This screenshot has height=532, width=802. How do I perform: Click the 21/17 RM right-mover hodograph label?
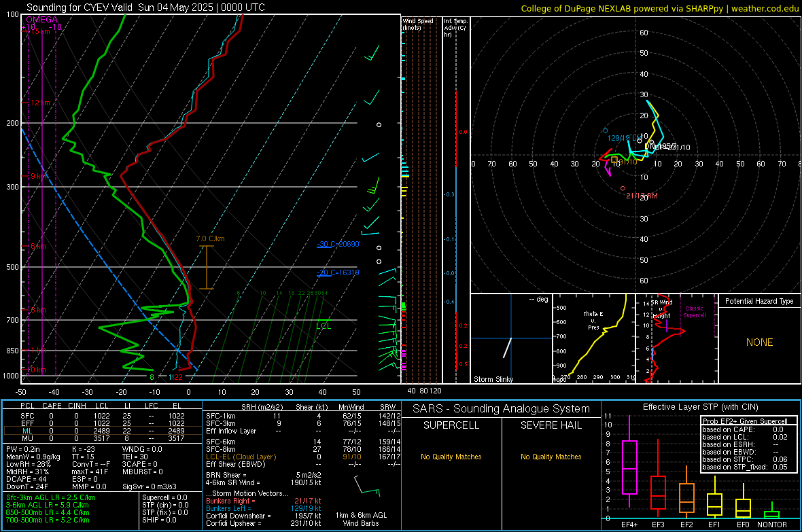point(642,196)
